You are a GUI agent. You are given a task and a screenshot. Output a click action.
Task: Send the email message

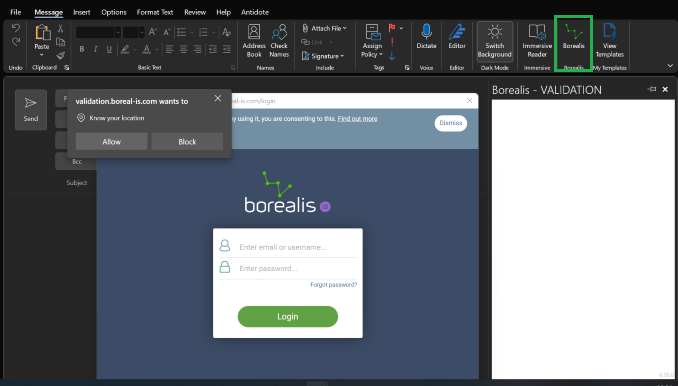tap(31, 109)
